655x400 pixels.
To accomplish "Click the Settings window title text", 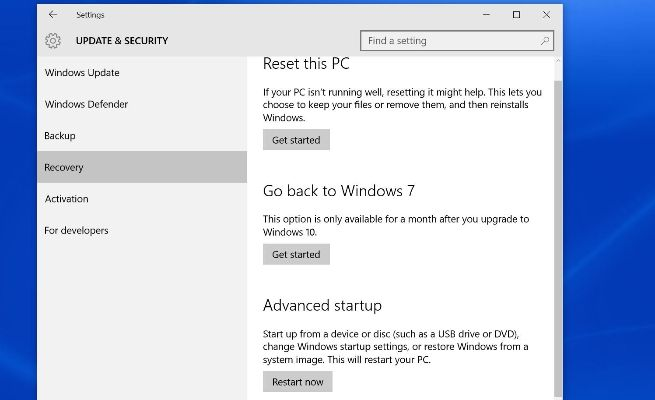I will (90, 15).
